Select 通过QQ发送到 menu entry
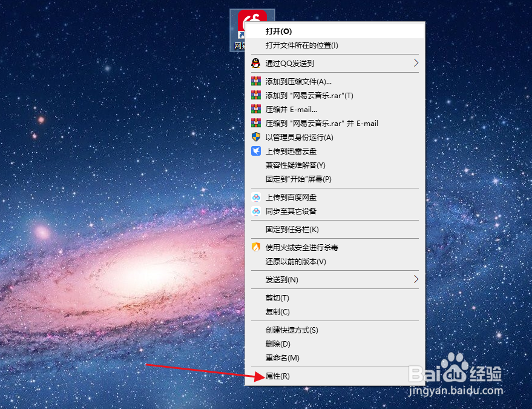 [x=335, y=63]
